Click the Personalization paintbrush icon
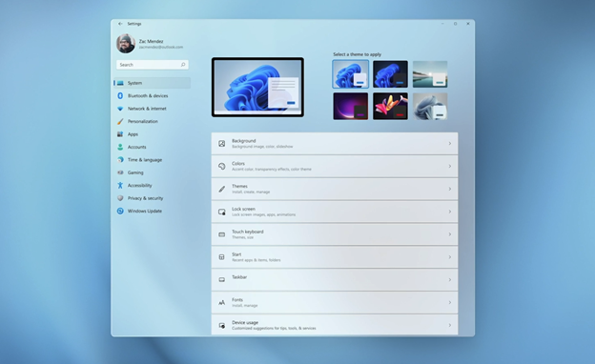595x364 pixels. (x=120, y=121)
